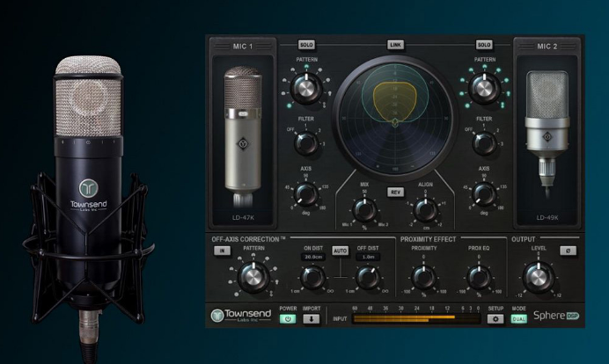Click the Mic 2 PATTERN knob

(484, 89)
